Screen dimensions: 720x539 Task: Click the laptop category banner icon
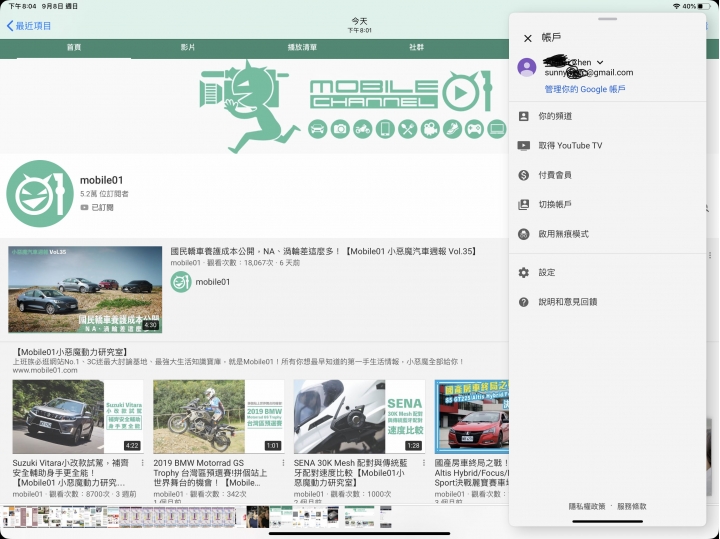pyautogui.click(x=496, y=129)
